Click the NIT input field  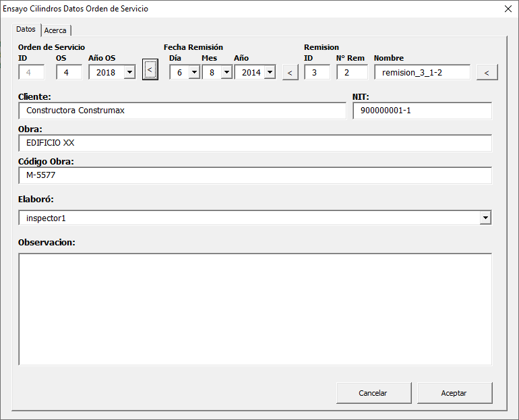pos(422,111)
